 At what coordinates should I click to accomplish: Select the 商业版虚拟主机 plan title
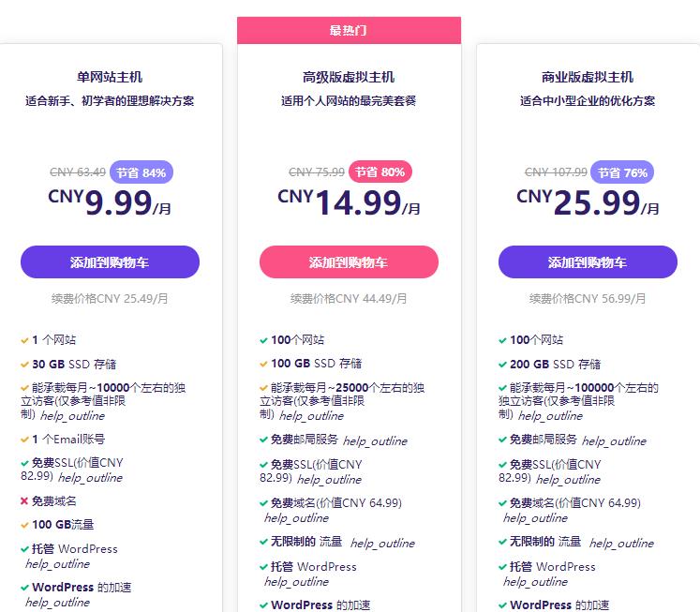(588, 77)
